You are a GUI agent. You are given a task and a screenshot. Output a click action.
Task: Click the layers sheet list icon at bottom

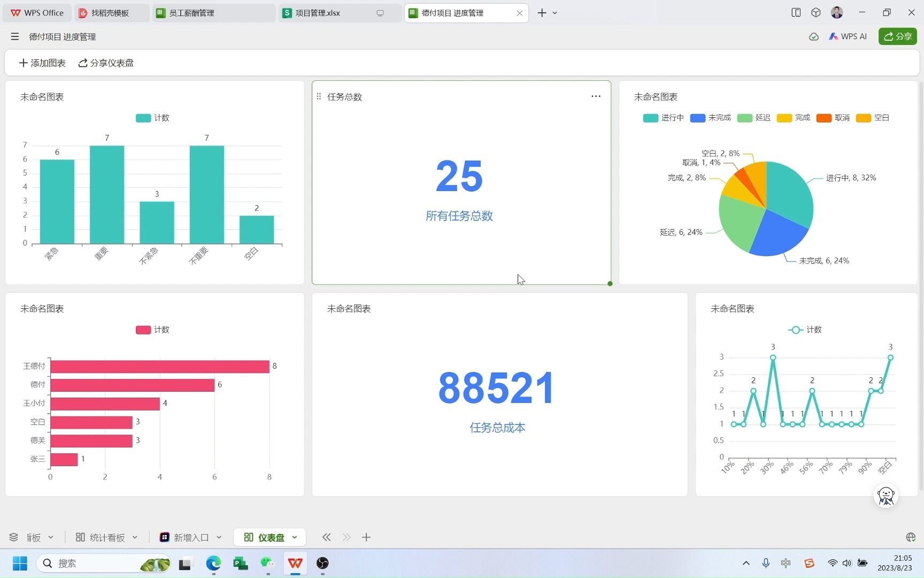[x=13, y=537]
